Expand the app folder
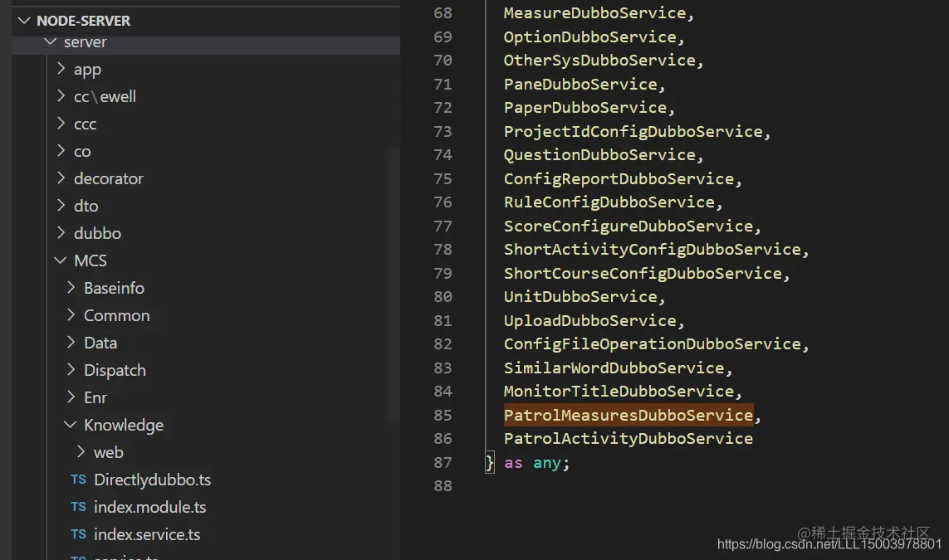 click(x=61, y=69)
